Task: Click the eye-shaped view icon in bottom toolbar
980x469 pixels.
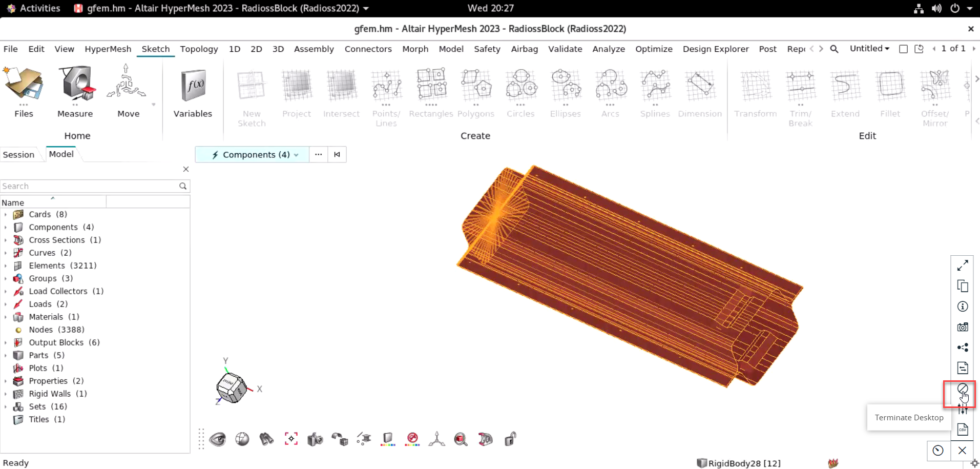Action: (218, 439)
